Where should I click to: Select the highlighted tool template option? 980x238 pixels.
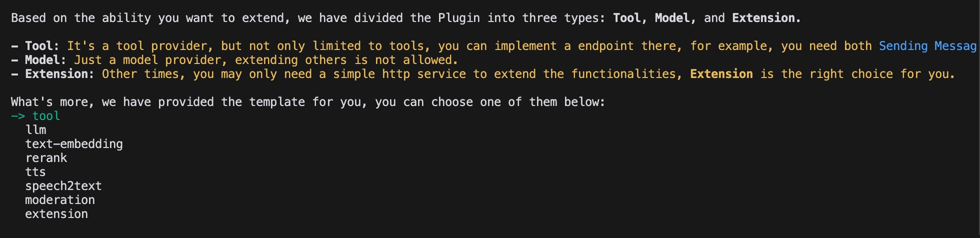46,116
